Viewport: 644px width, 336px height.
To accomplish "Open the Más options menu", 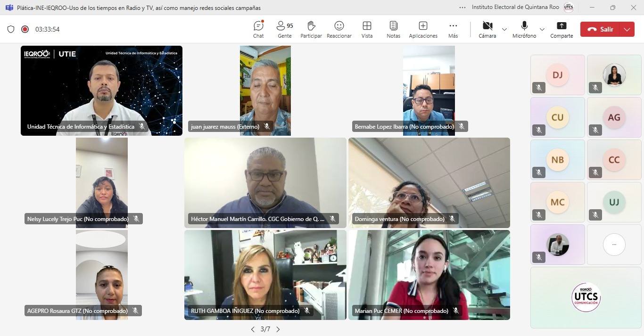I will point(453,29).
